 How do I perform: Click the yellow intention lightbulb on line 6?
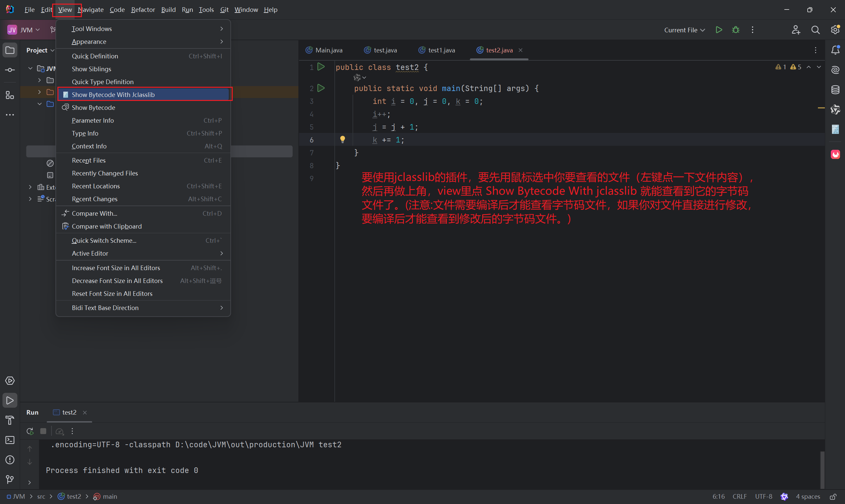[x=343, y=139]
